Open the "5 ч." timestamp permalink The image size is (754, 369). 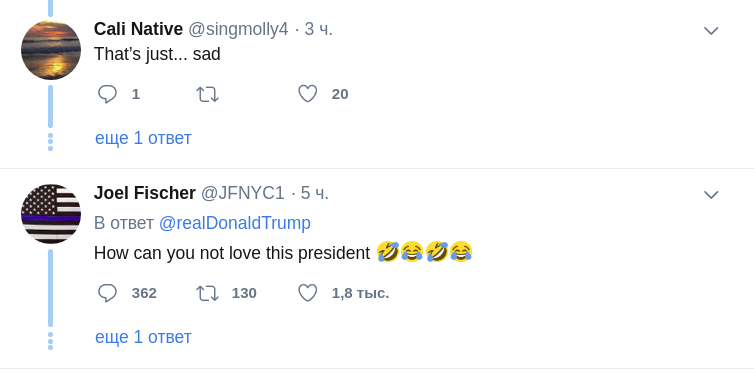pos(314,193)
